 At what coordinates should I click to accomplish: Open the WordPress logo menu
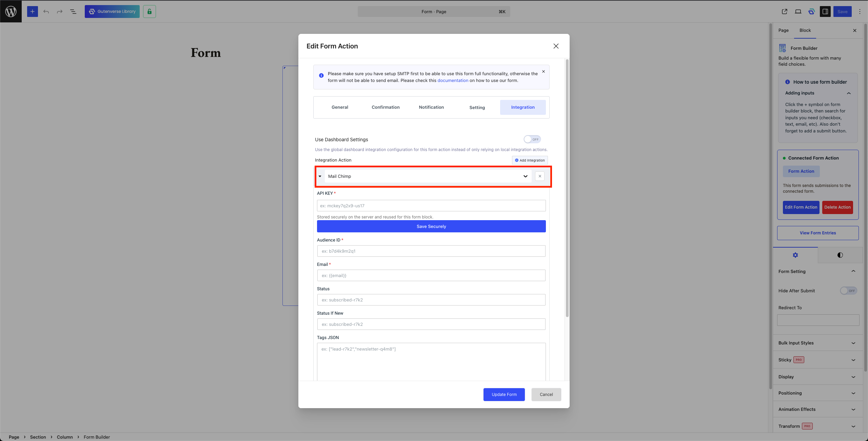[x=11, y=11]
